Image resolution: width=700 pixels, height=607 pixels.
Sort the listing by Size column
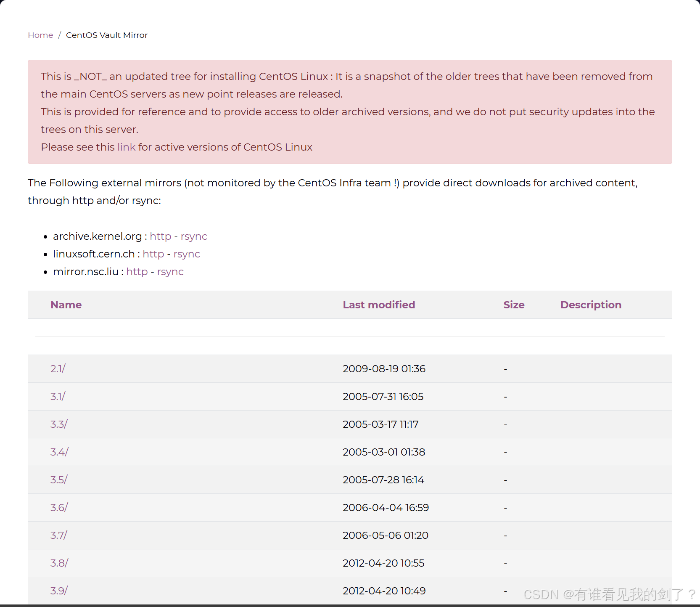click(514, 305)
